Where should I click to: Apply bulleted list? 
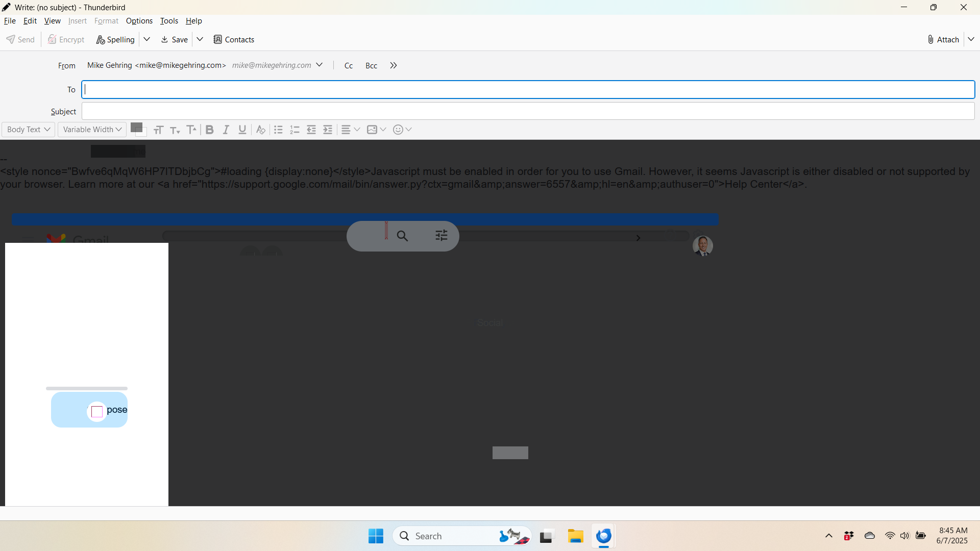[x=278, y=130]
